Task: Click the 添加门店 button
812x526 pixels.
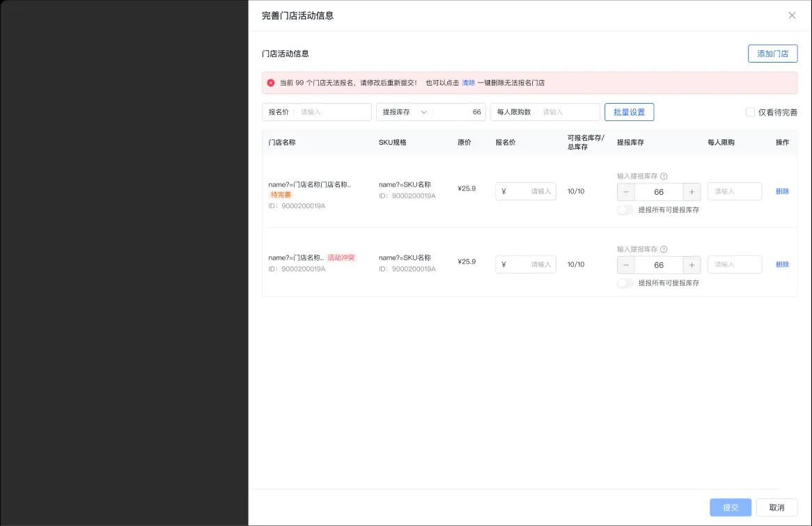Action: coord(772,54)
